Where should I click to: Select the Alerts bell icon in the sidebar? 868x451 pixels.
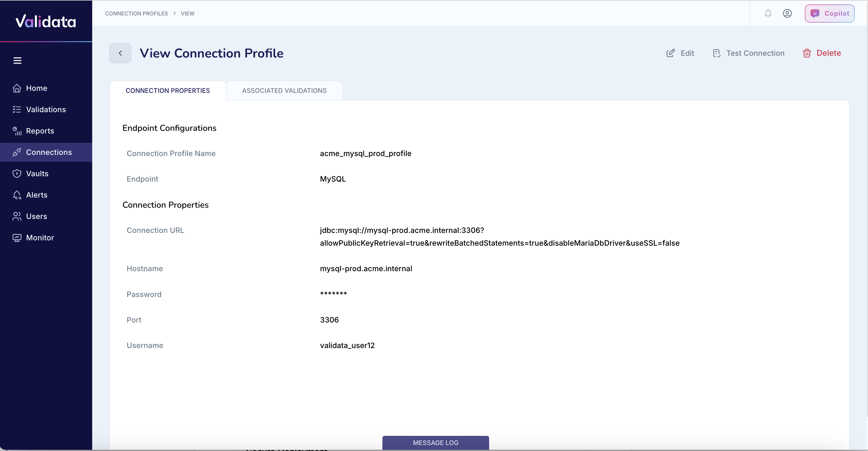(x=17, y=195)
